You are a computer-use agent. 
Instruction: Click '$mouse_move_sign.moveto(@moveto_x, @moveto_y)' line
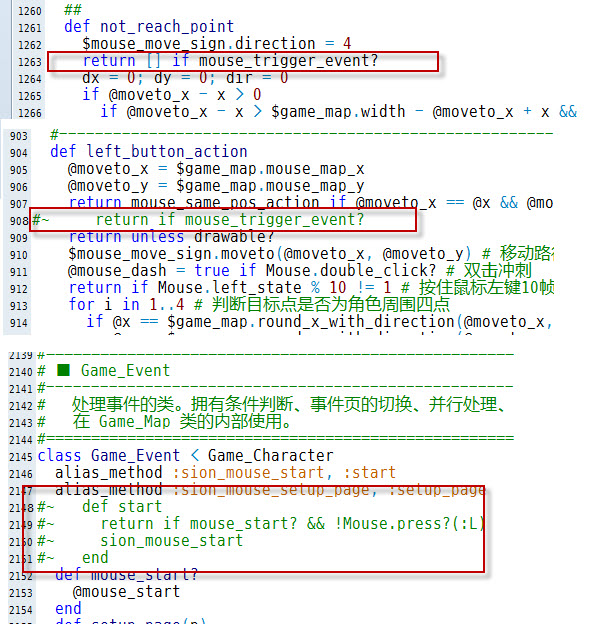269,254
